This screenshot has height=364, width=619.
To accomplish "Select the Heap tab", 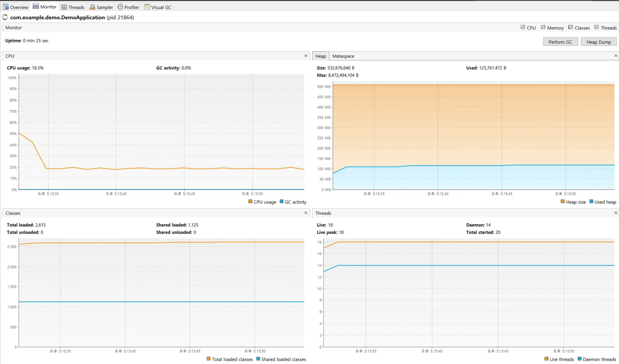I will (320, 56).
